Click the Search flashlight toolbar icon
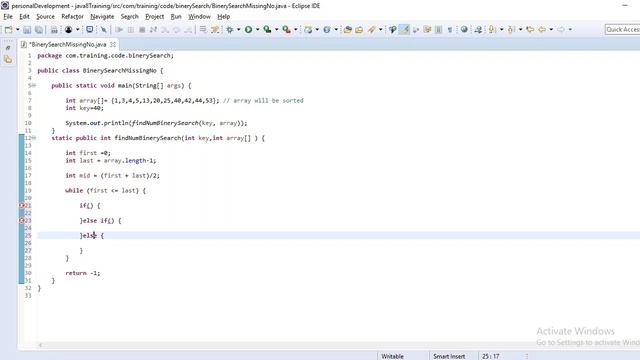Image resolution: width=640 pixels, height=360 pixels. [x=371, y=29]
